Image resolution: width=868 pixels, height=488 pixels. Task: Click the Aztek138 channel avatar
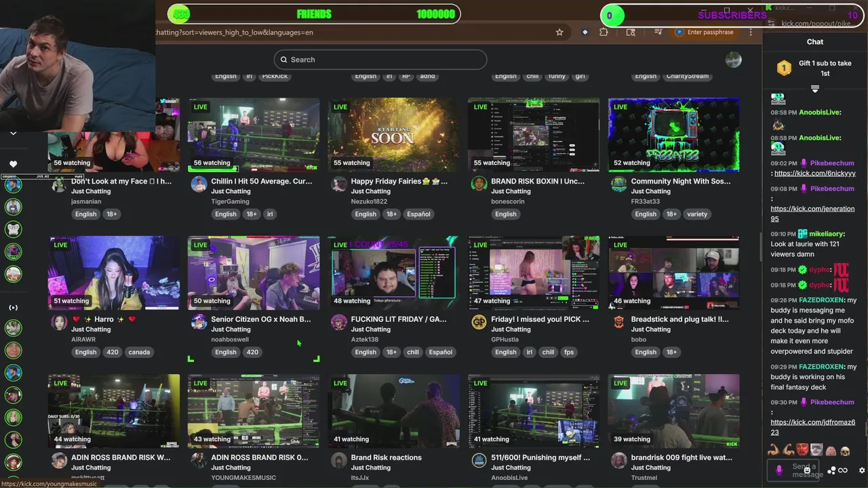(x=338, y=323)
